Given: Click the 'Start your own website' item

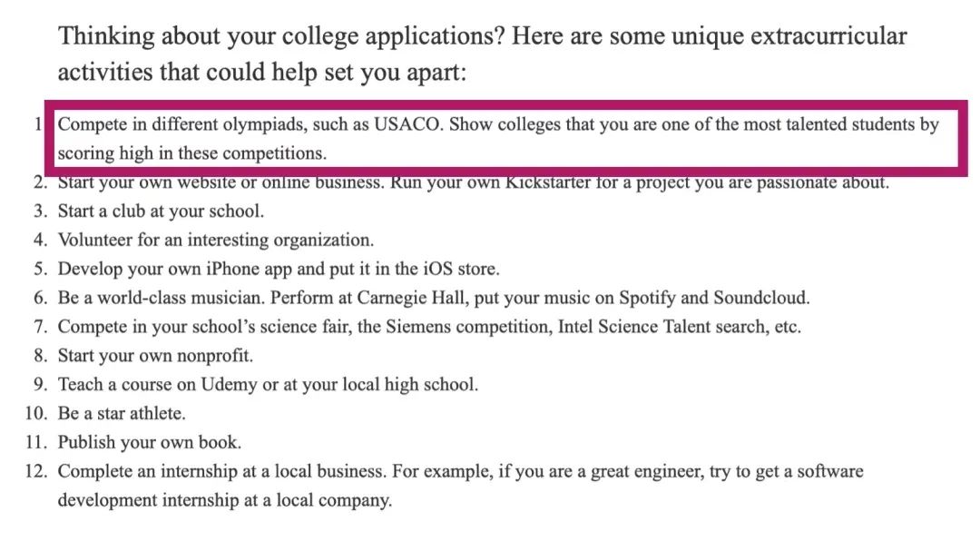Looking at the screenshot, I should (x=473, y=182).
